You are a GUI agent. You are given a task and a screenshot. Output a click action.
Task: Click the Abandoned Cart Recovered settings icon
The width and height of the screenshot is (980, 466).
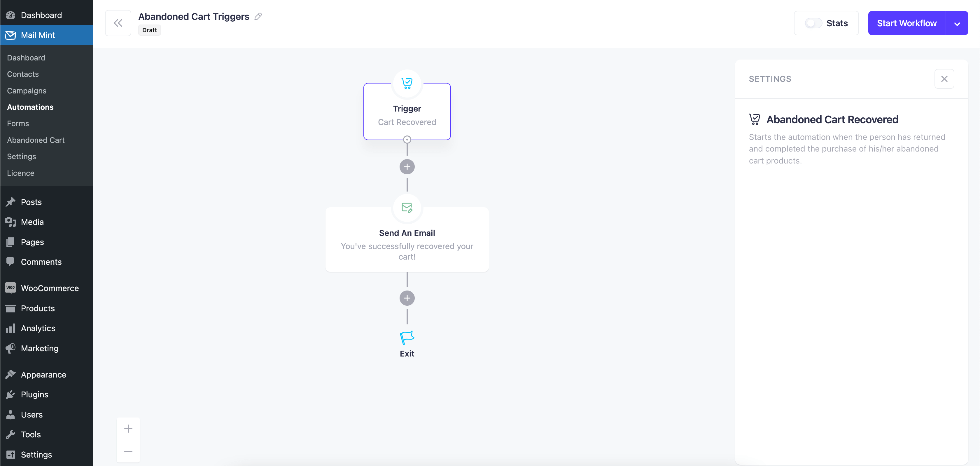(755, 119)
